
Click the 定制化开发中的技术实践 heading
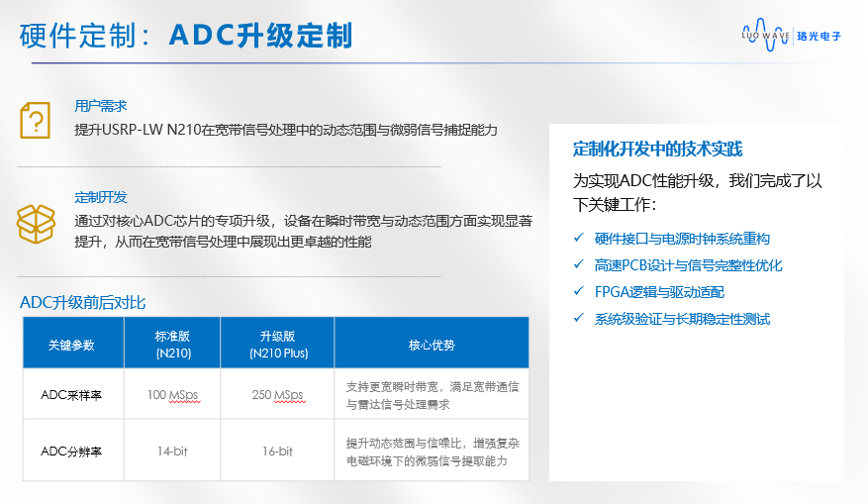(657, 149)
